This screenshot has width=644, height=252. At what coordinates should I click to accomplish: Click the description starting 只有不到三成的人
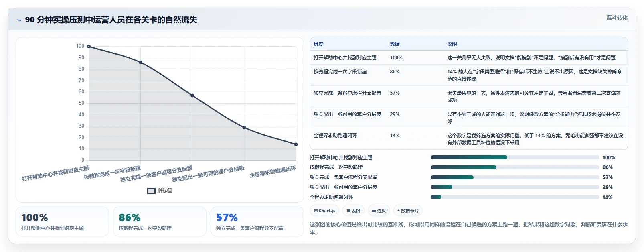coord(534,118)
